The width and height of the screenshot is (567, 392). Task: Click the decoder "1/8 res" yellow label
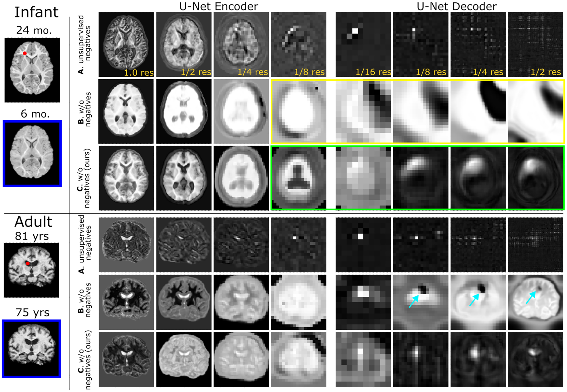coord(431,72)
